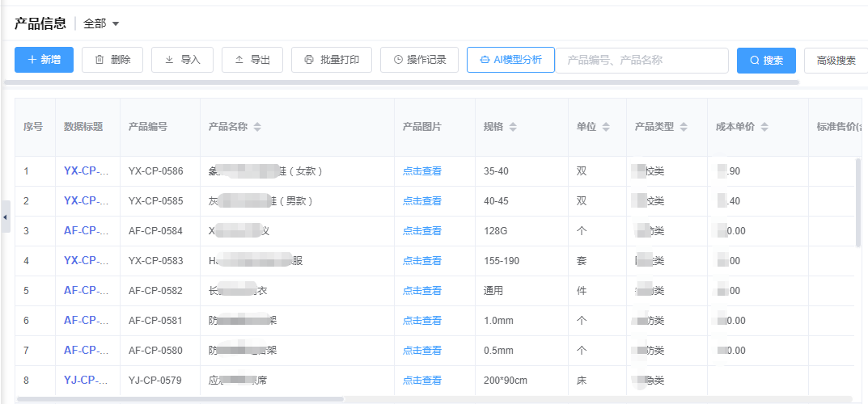Image resolution: width=868 pixels, height=404 pixels.
Task: Click the 导出 export button
Action: point(252,60)
